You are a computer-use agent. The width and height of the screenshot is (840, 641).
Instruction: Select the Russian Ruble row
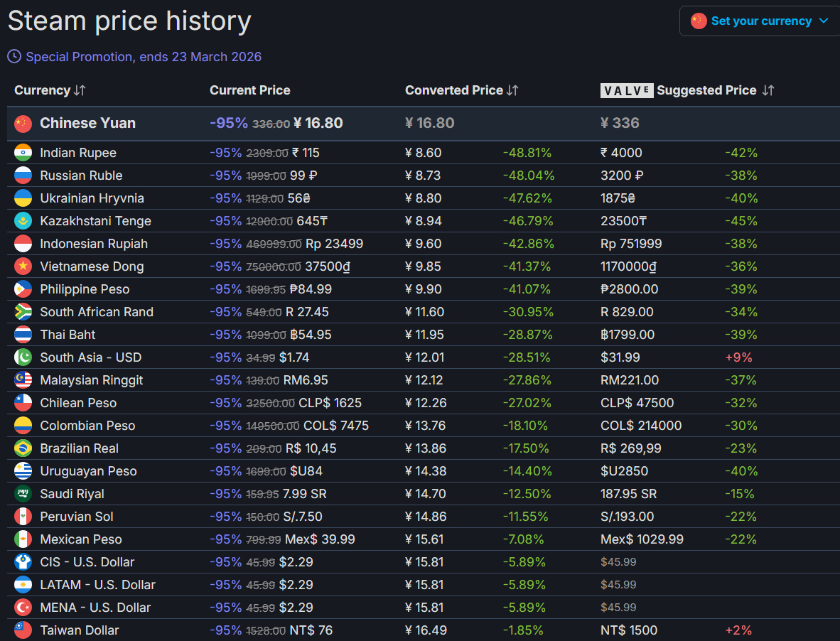pyautogui.click(x=81, y=176)
